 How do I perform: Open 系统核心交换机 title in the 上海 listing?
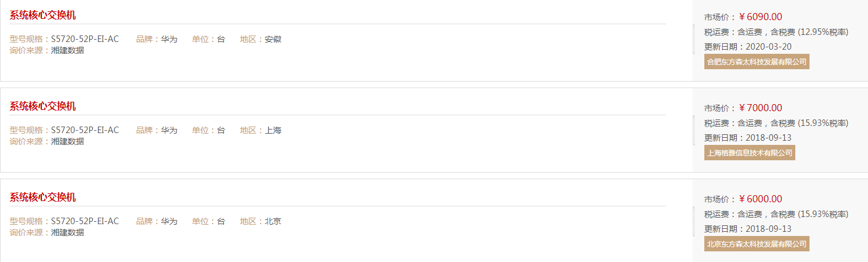[43, 106]
